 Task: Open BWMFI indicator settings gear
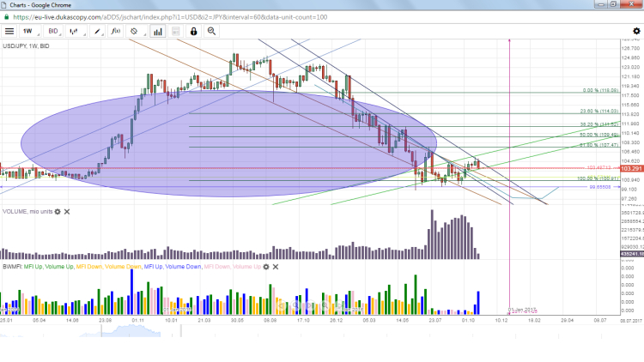click(x=266, y=267)
